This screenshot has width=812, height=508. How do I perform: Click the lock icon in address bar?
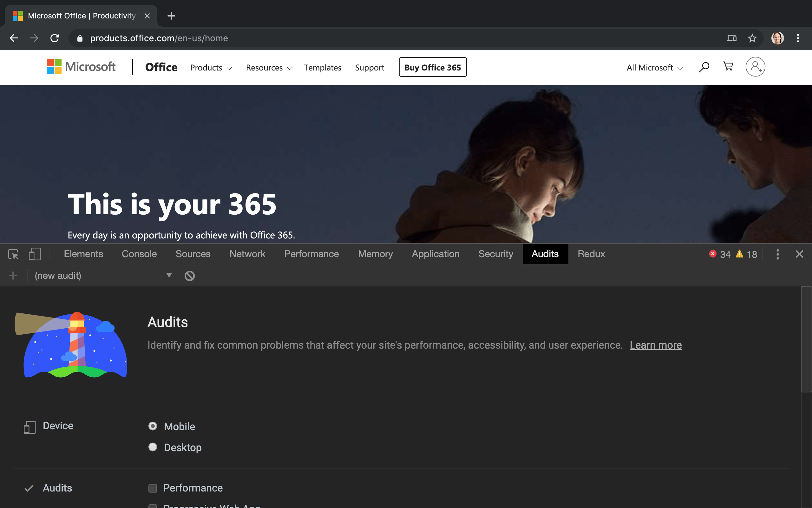80,38
